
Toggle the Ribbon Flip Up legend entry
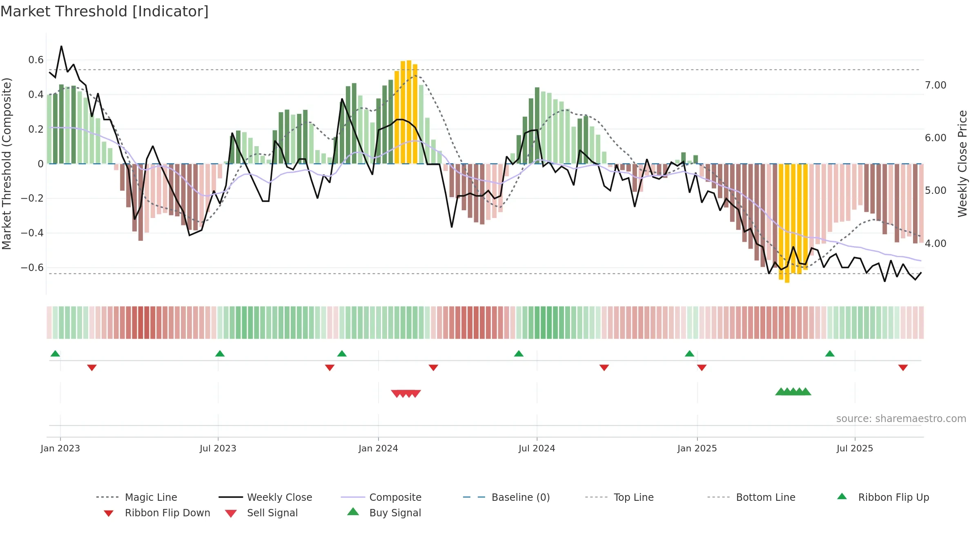[883, 497]
